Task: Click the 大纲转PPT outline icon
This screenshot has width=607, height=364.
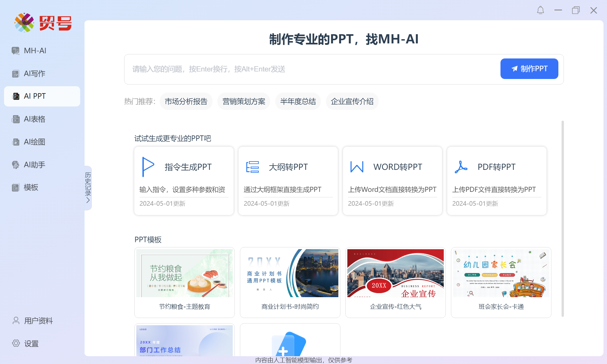Action: tap(252, 167)
